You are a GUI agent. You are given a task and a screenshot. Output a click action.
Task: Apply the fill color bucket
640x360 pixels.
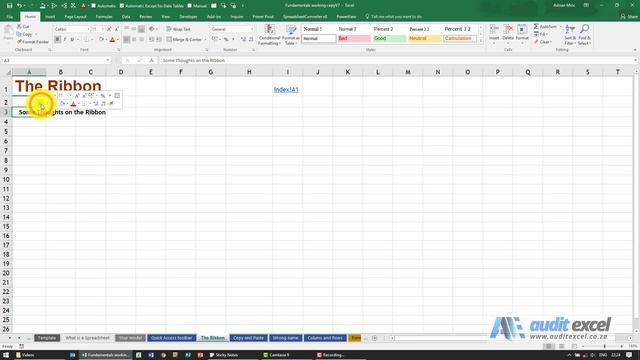[x=101, y=40]
